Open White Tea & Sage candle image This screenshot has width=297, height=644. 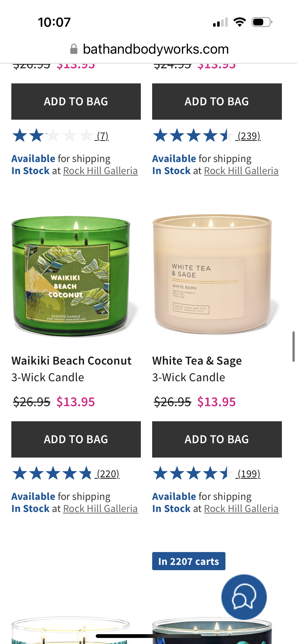click(214, 275)
